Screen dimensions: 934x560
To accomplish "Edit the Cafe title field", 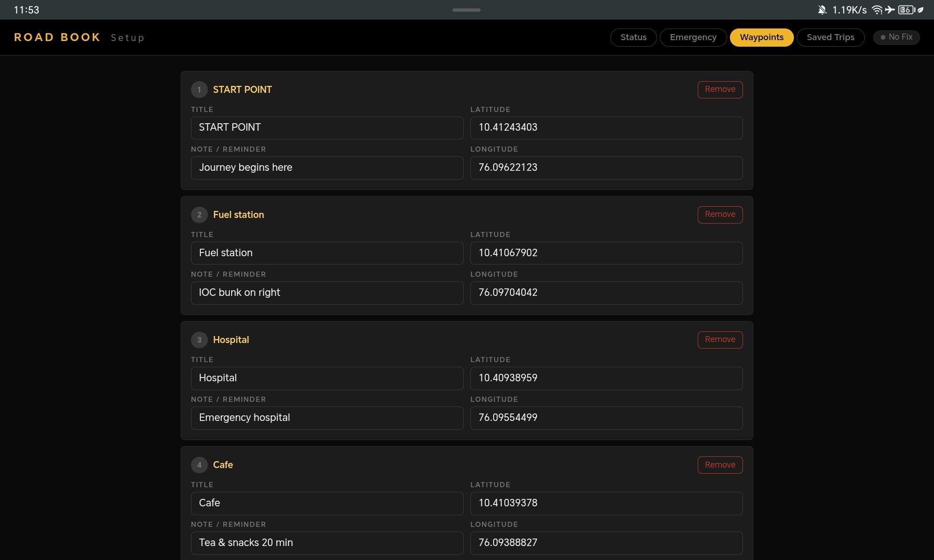I will (327, 503).
